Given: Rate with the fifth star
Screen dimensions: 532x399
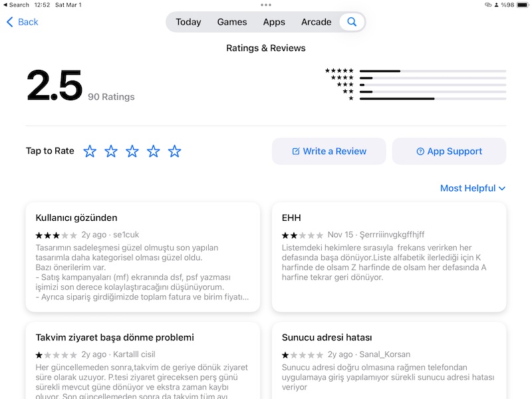Looking at the screenshot, I should [174, 152].
